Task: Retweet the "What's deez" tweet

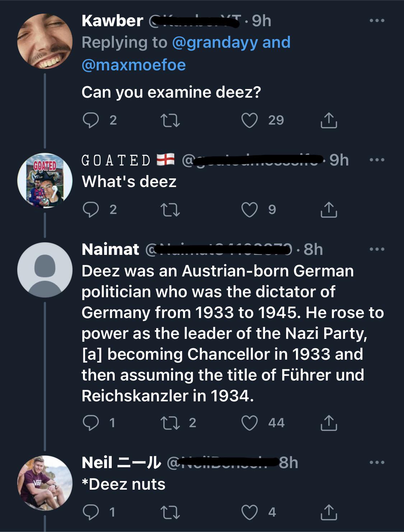Action: [171, 210]
